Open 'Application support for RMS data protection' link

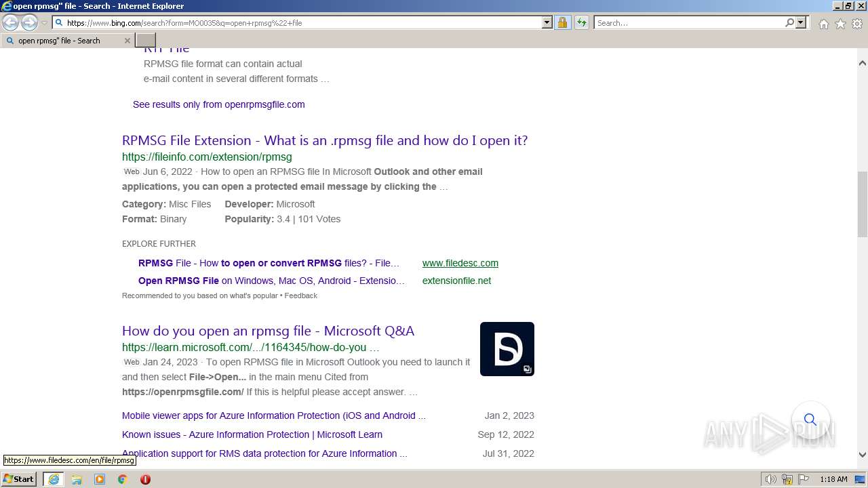point(264,453)
